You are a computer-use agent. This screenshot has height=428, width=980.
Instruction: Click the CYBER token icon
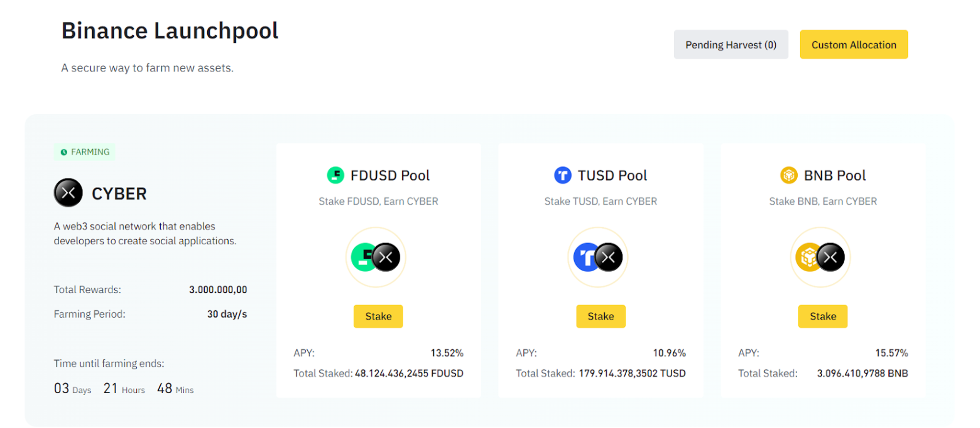point(68,193)
